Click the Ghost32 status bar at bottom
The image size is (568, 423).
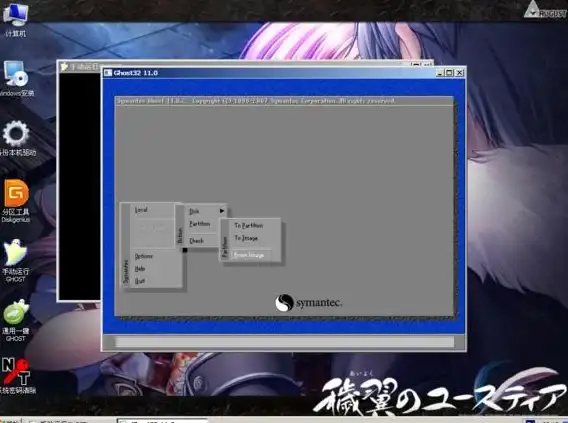point(284,342)
